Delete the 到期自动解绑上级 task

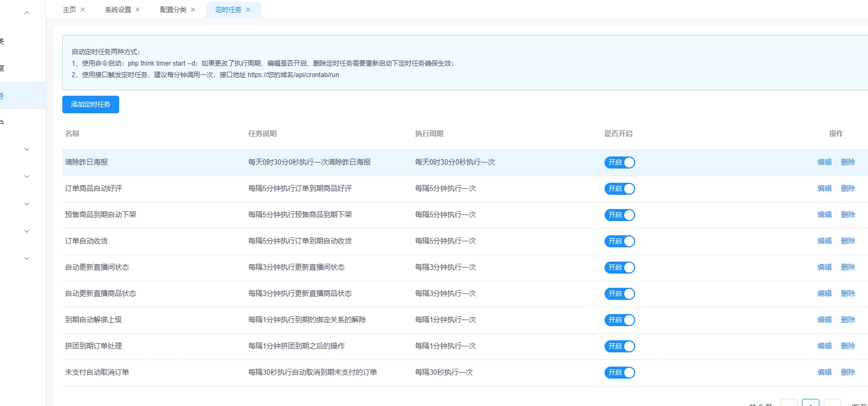tap(848, 320)
